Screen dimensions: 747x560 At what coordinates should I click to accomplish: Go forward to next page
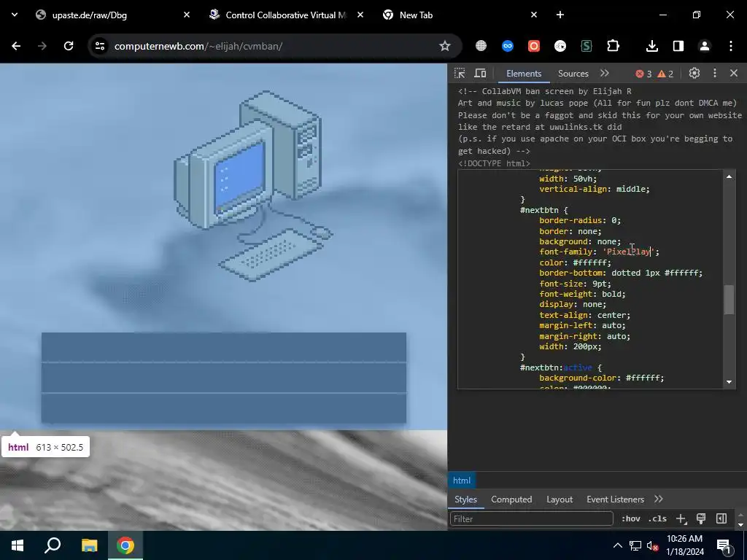pos(42,46)
